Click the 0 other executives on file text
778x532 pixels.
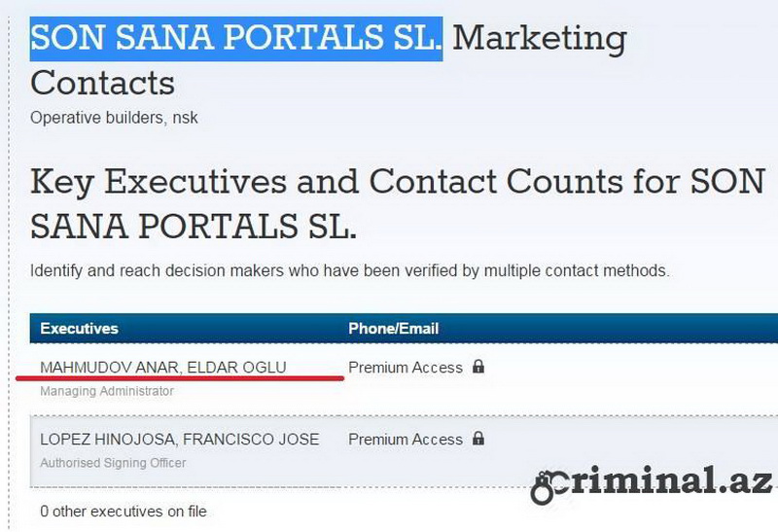click(124, 512)
